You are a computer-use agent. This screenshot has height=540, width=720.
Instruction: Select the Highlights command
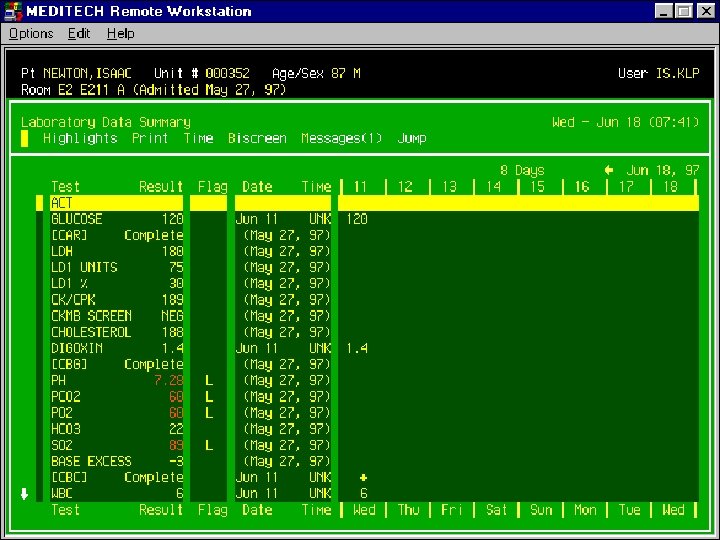pyautogui.click(x=80, y=138)
